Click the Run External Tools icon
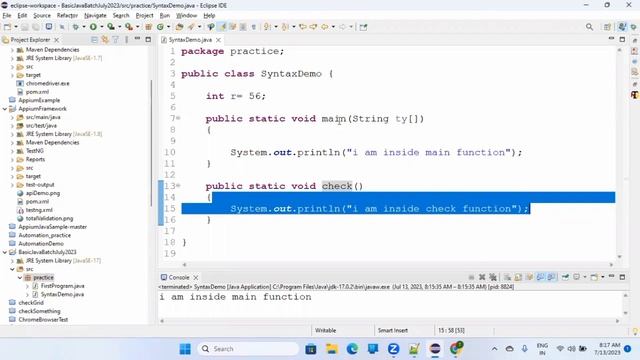The width and height of the screenshot is (640, 360). [x=129, y=27]
